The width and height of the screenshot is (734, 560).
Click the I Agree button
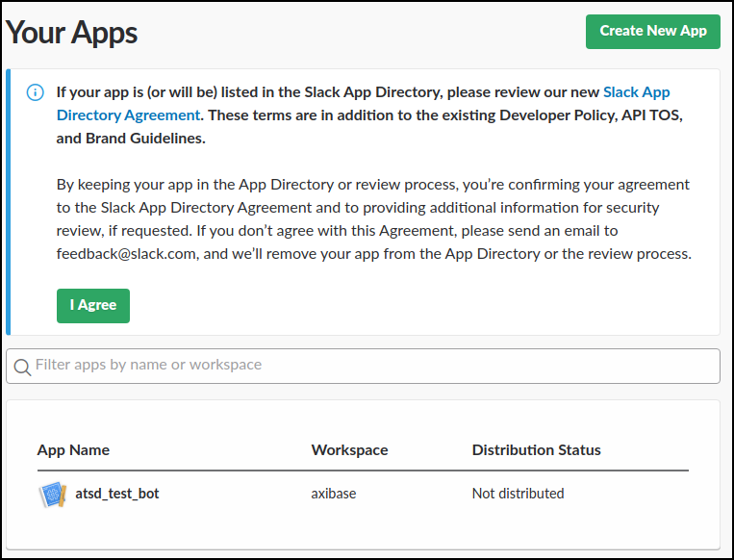pyautogui.click(x=93, y=306)
